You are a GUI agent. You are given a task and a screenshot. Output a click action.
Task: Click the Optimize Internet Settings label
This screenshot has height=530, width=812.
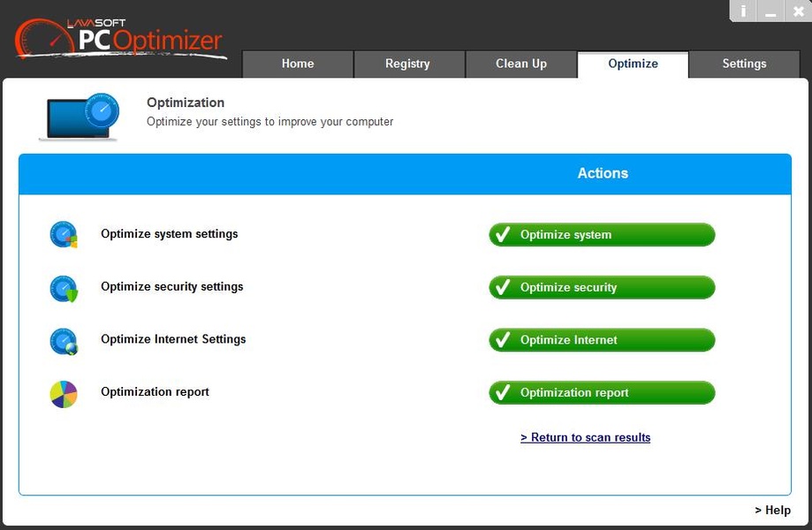coord(173,339)
